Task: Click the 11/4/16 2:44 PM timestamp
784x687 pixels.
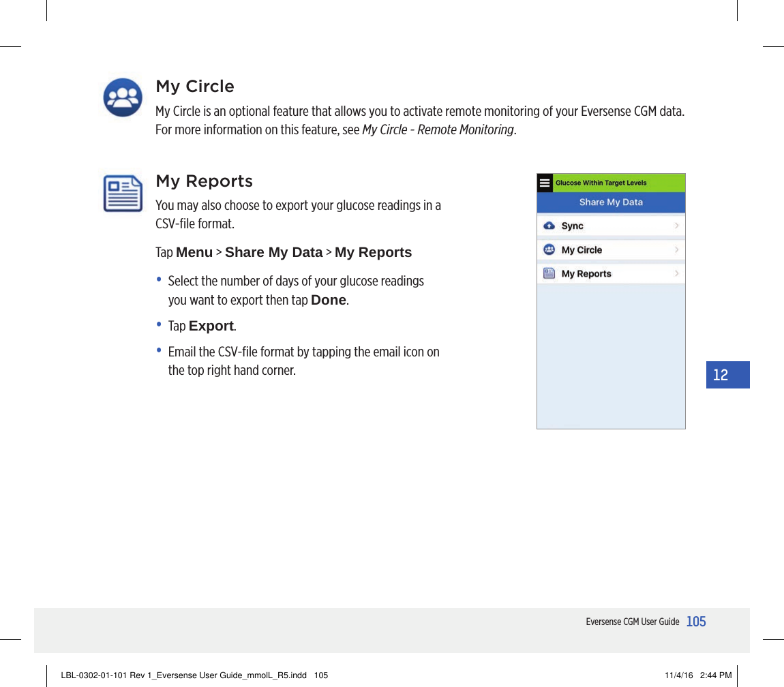Action: (x=698, y=675)
